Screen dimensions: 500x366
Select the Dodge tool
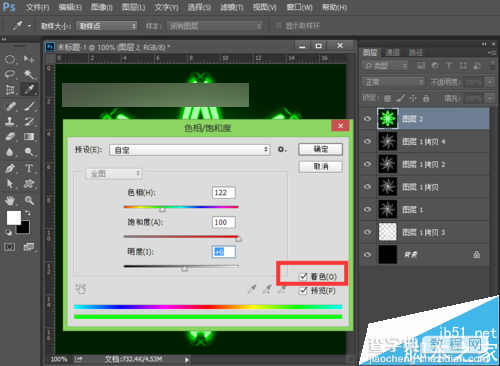(29, 152)
